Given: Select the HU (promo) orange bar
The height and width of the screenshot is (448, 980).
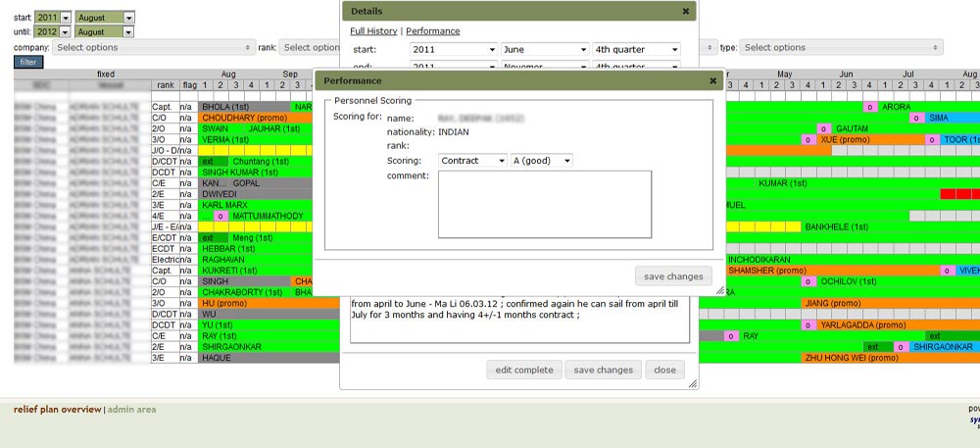Looking at the screenshot, I should 269,304.
